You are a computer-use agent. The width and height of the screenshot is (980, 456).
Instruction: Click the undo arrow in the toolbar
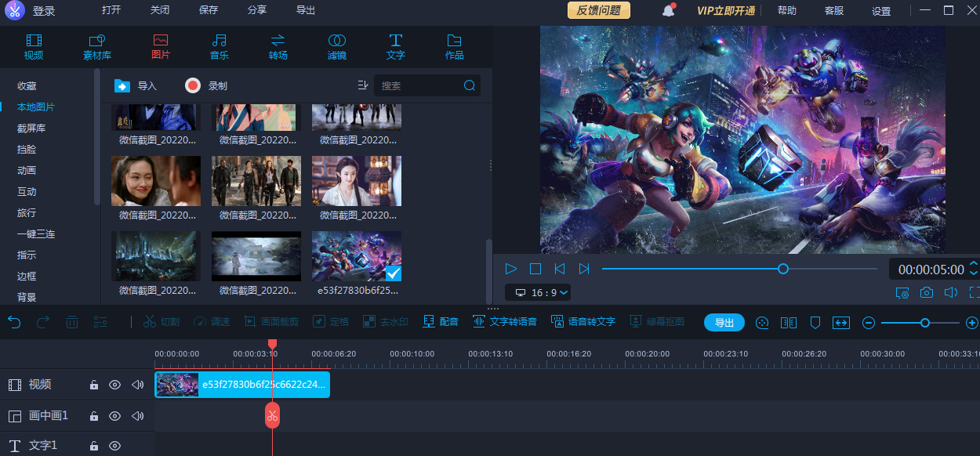14,321
